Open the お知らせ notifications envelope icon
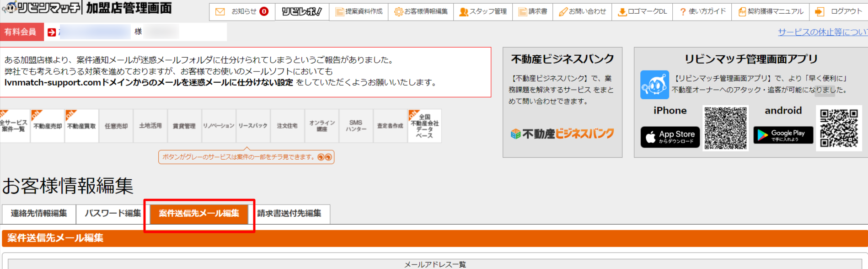The height and width of the screenshot is (269, 868). 220,12
